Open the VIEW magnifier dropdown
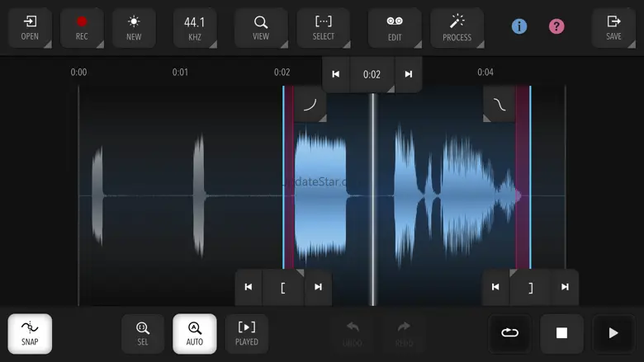The width and height of the screenshot is (644, 362). point(261,28)
